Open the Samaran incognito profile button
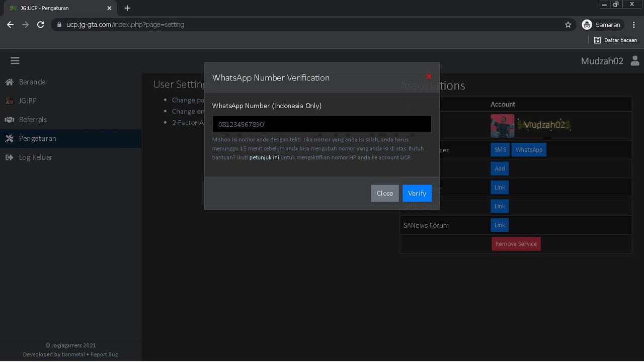 pyautogui.click(x=602, y=25)
